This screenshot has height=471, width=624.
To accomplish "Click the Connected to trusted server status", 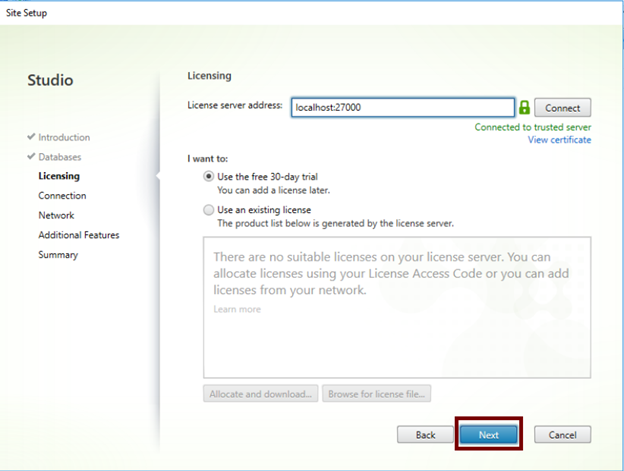I will click(532, 127).
